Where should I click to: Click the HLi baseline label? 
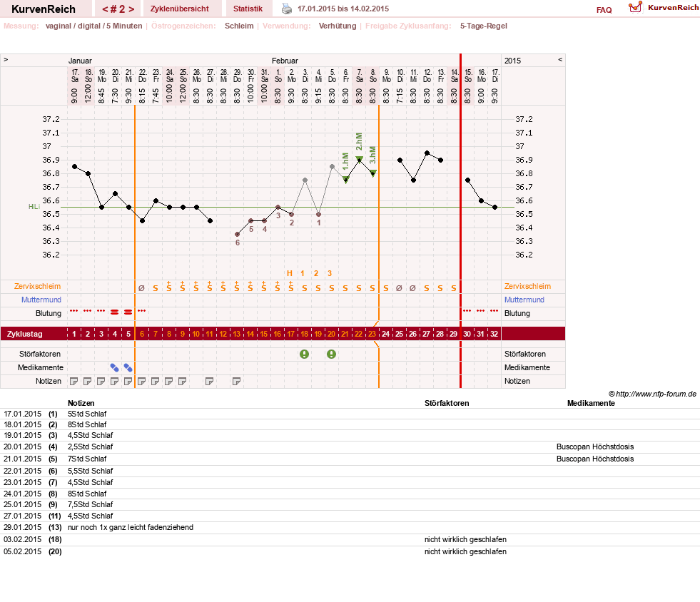click(x=34, y=207)
